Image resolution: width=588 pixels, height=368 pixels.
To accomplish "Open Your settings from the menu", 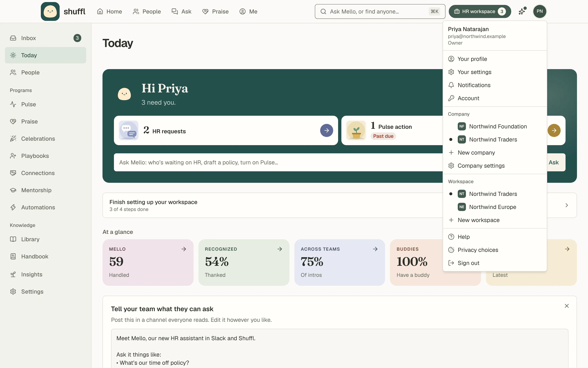I will (x=495, y=72).
